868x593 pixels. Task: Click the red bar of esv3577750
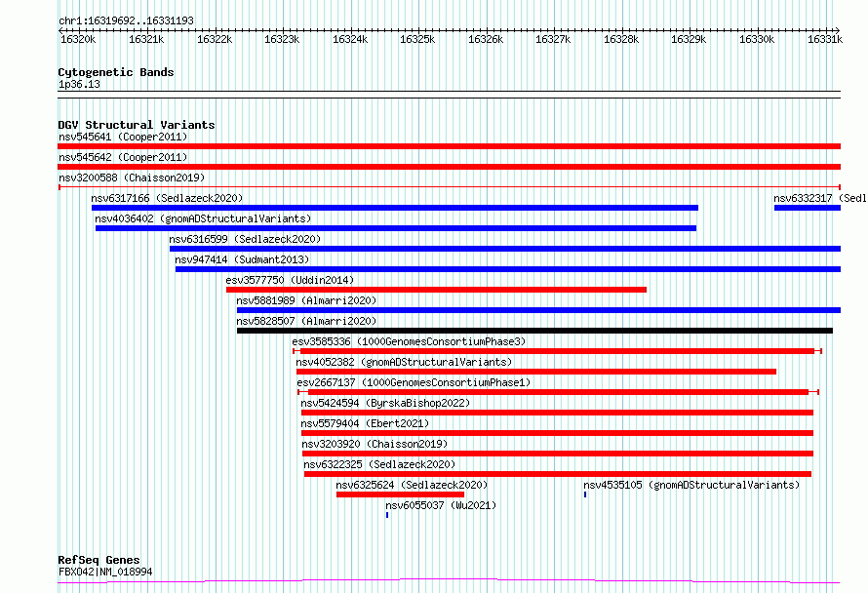[x=436, y=290]
